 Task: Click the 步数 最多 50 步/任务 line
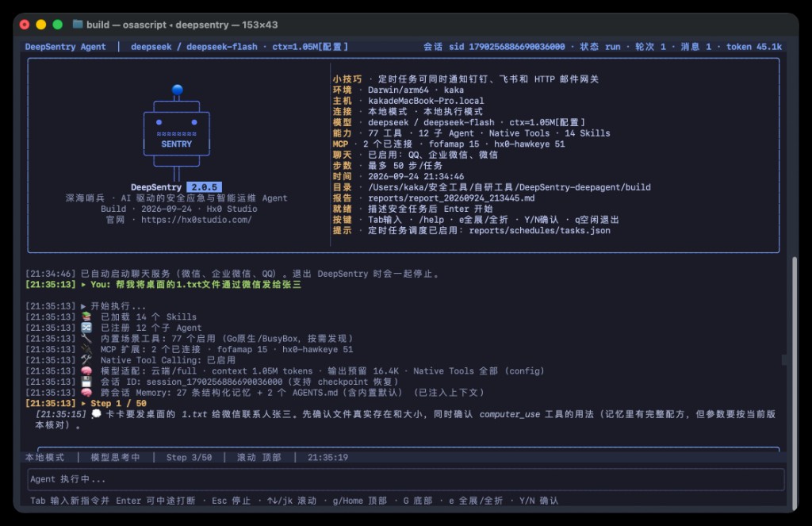coord(387,166)
